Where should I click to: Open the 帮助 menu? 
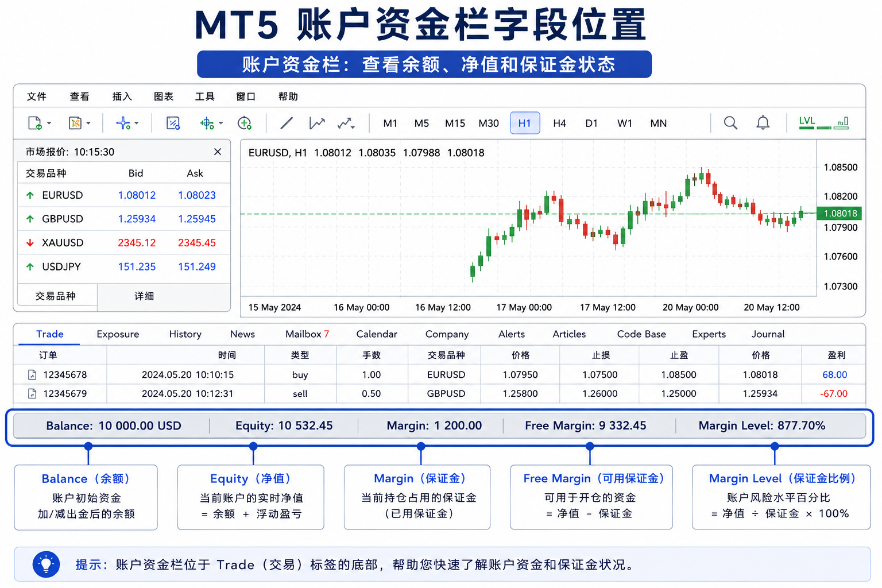pyautogui.click(x=288, y=96)
